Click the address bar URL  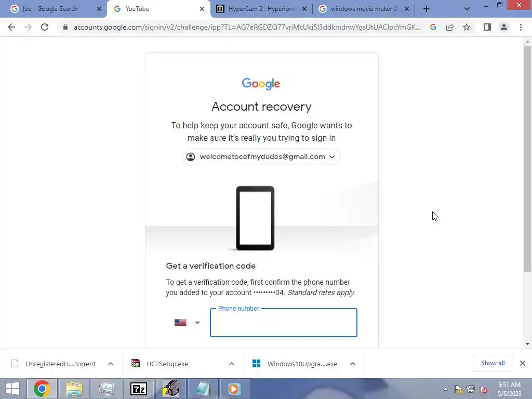(x=247, y=27)
